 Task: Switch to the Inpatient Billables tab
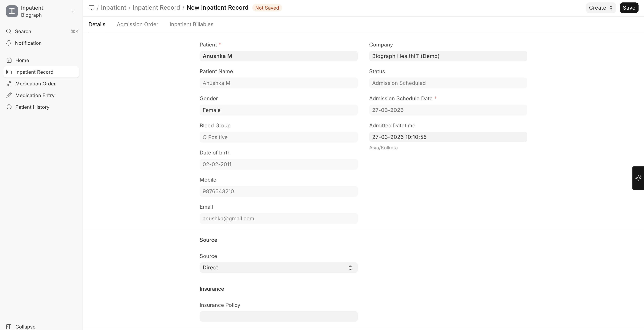tap(191, 24)
